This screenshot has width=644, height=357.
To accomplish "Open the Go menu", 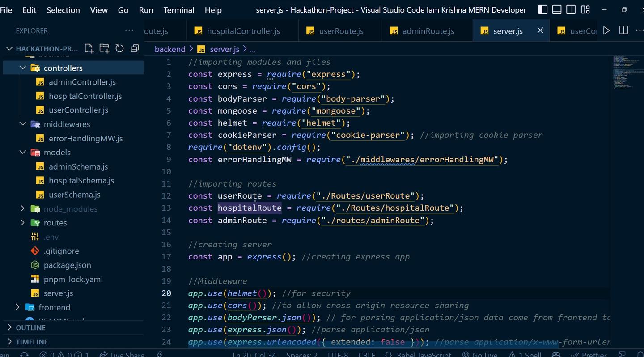I will (x=123, y=10).
